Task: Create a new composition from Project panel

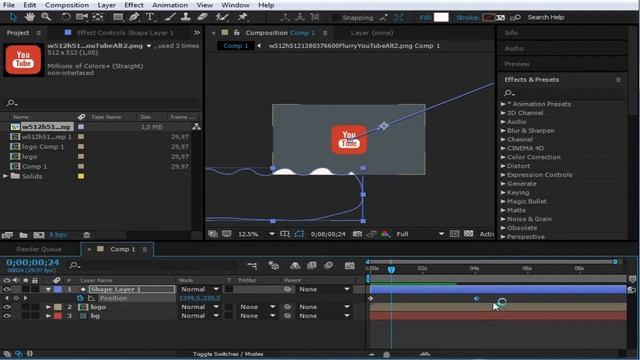Action: 39,235
